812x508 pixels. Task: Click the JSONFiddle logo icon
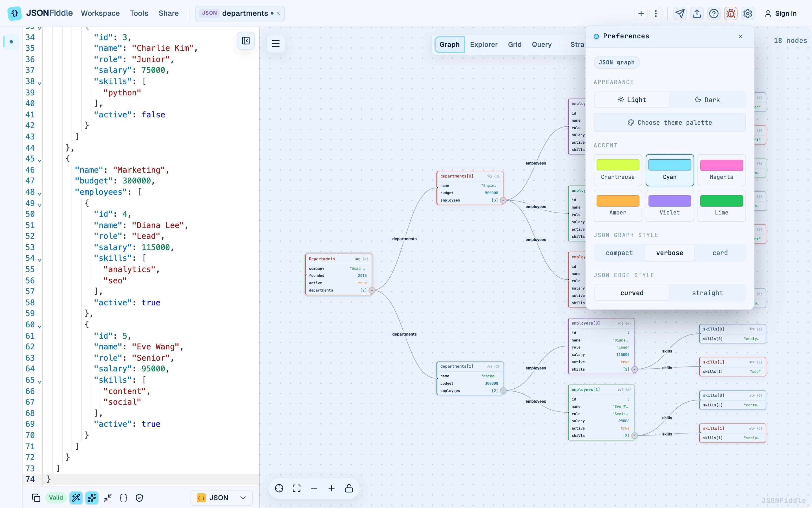pyautogui.click(x=14, y=14)
